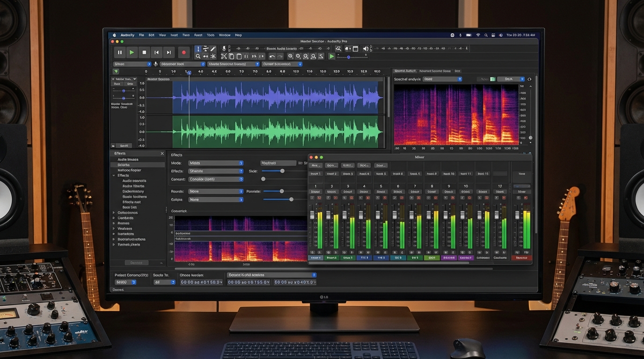Image resolution: width=644 pixels, height=359 pixels.
Task: Select the Draw tool in the toolbar
Action: click(x=212, y=48)
